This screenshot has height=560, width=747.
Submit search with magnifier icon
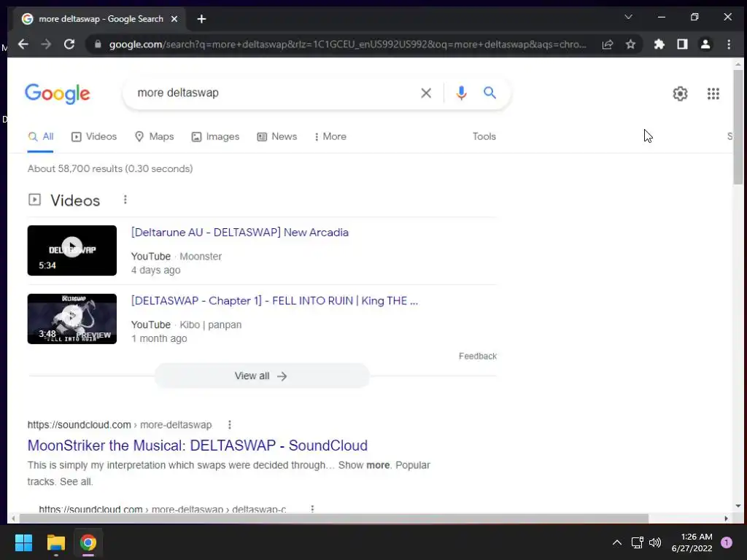pos(489,93)
